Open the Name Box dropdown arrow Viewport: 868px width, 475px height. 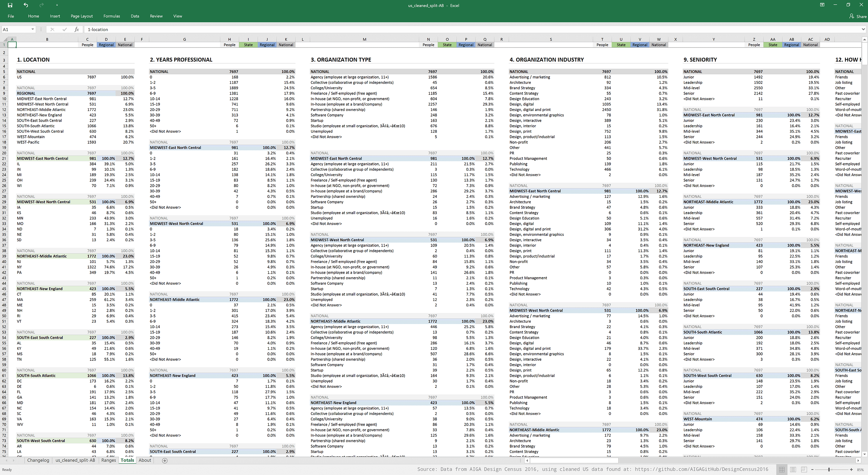coord(32,29)
